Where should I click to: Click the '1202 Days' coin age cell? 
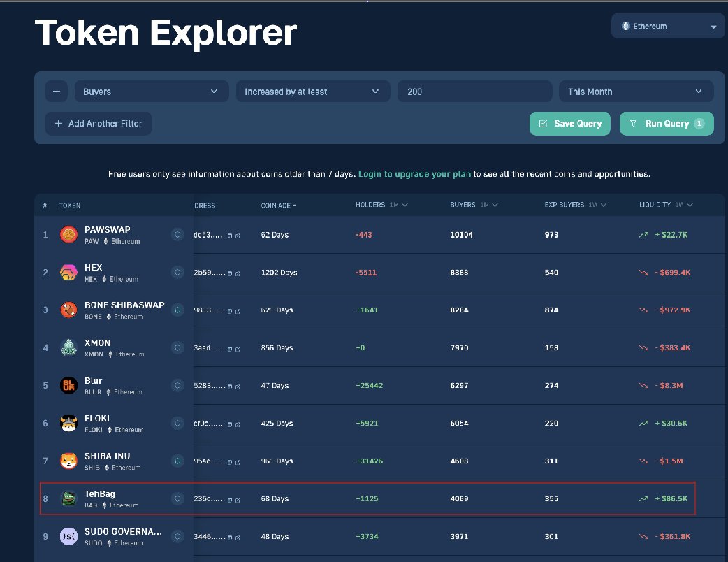(x=279, y=272)
